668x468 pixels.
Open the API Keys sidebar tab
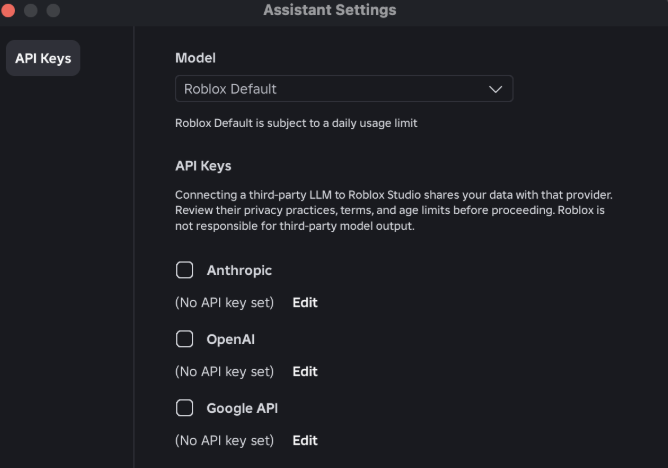(43, 58)
